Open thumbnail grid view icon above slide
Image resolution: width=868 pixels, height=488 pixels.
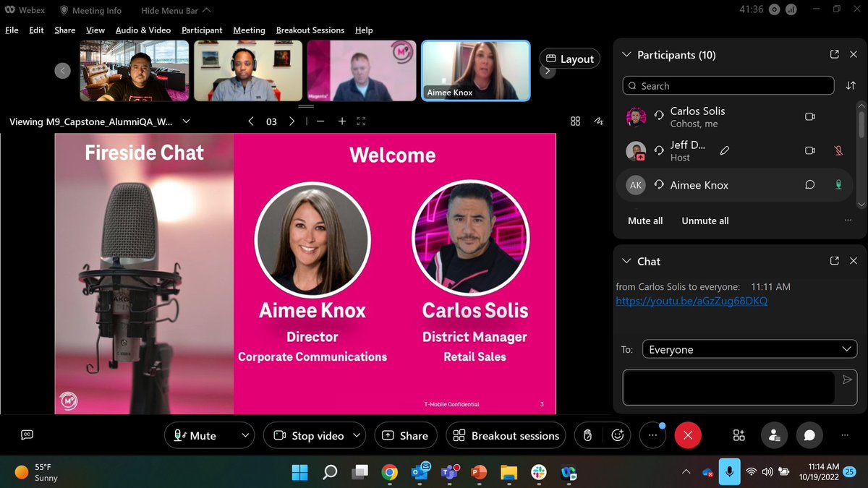tap(576, 121)
